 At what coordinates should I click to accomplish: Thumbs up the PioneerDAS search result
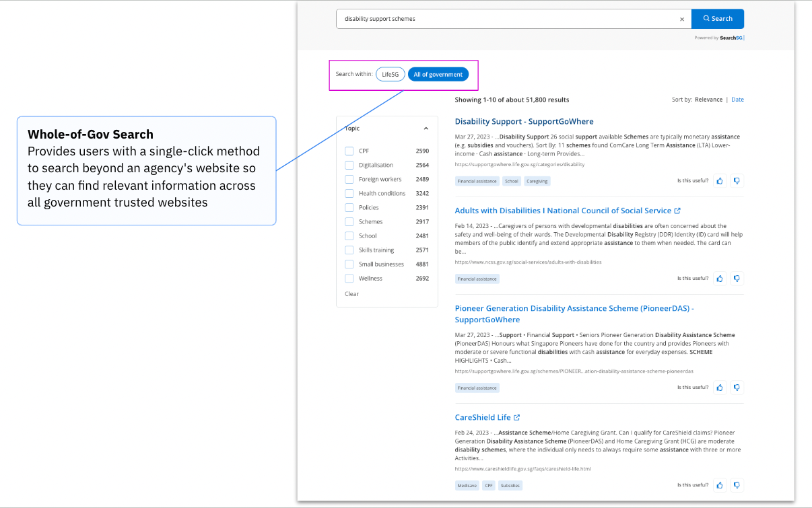719,387
